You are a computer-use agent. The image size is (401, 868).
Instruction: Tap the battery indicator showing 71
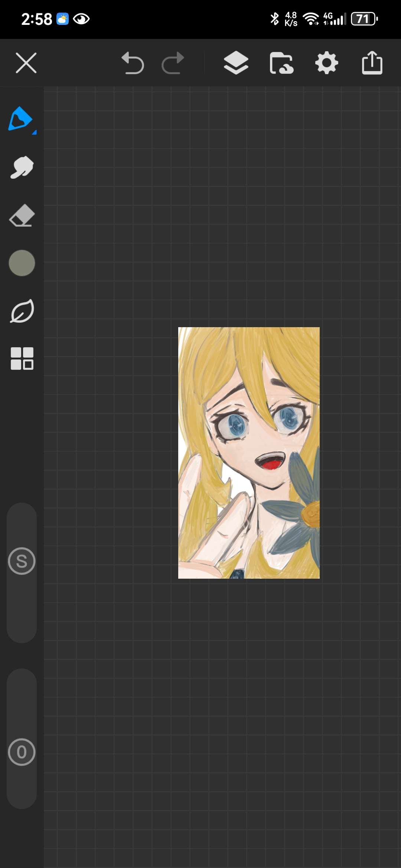tap(365, 19)
